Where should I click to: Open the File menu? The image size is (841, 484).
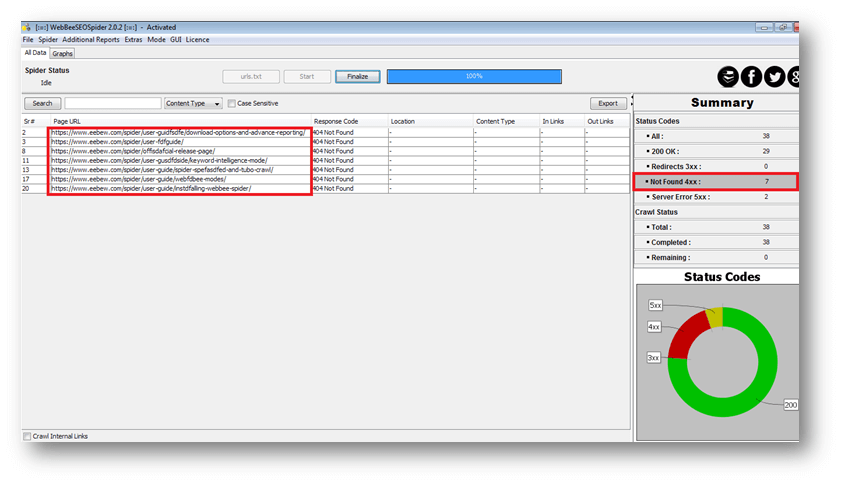[x=28, y=40]
